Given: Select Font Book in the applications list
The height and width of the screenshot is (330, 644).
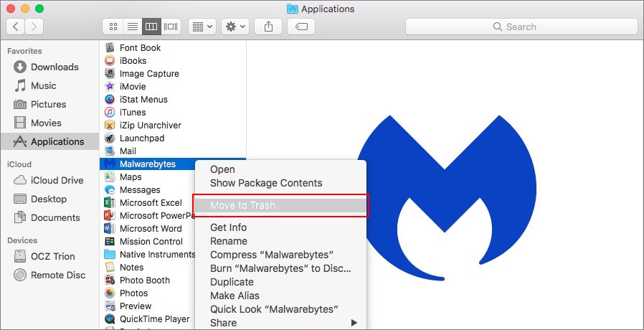Looking at the screenshot, I should (173, 47).
